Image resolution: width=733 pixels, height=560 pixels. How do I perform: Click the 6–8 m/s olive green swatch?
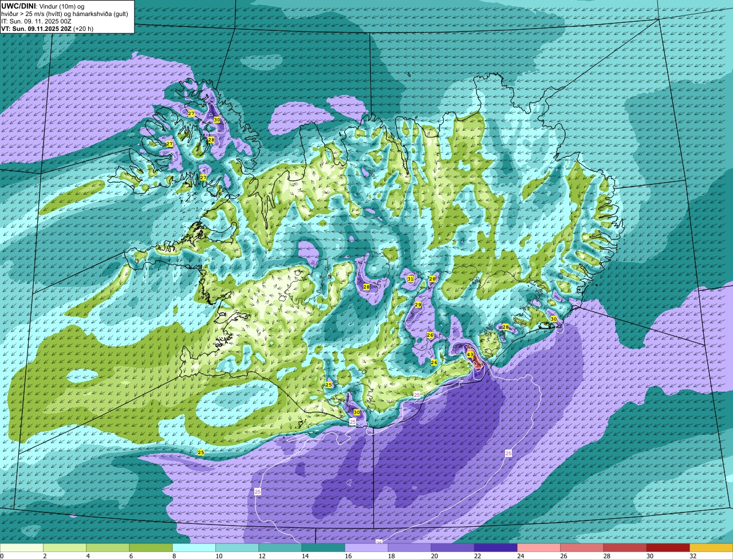[151, 548]
